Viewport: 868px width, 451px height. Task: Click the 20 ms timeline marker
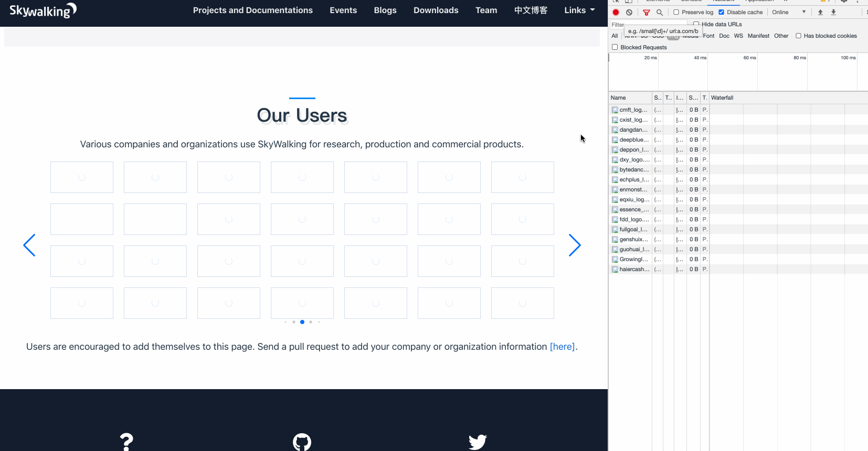point(650,58)
